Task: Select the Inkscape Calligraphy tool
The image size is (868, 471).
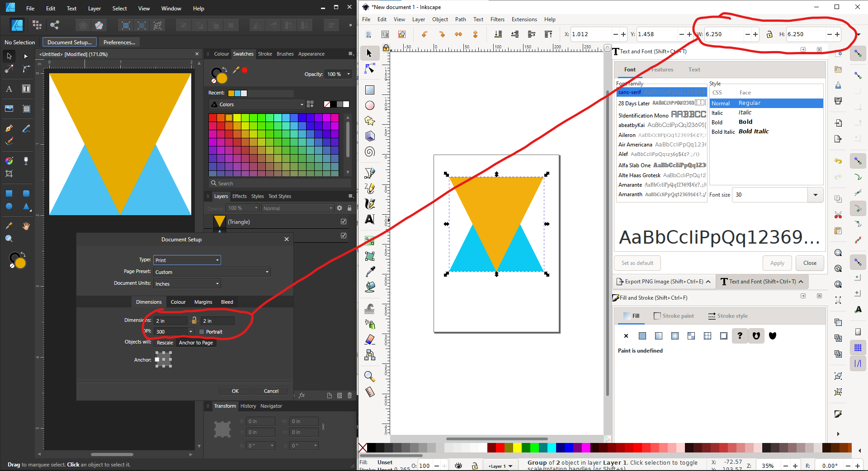Action: 370,204
